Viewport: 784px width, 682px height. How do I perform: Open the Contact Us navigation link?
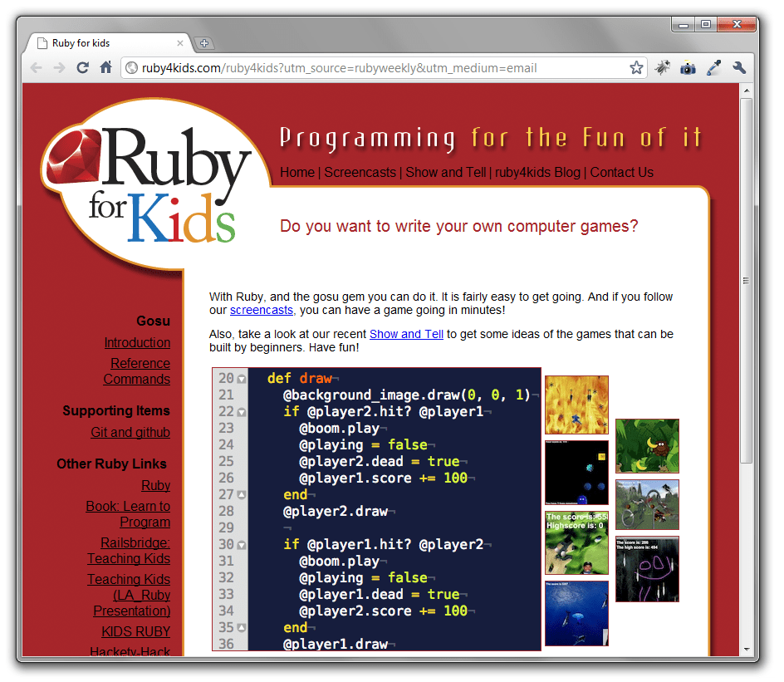click(621, 173)
